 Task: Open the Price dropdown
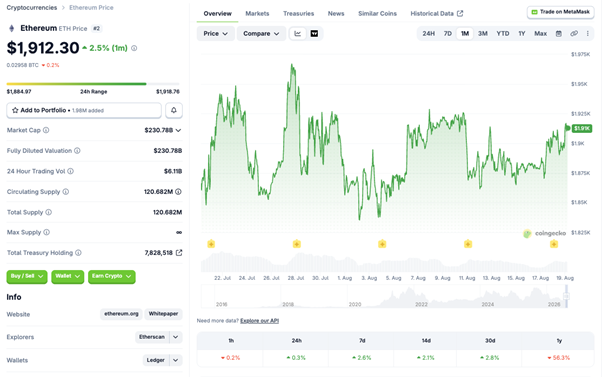[215, 34]
